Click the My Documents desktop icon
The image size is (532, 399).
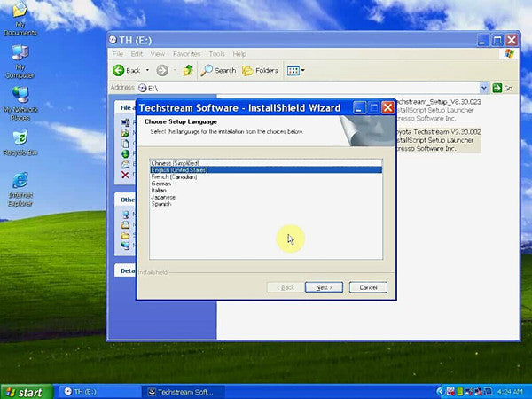click(x=20, y=16)
